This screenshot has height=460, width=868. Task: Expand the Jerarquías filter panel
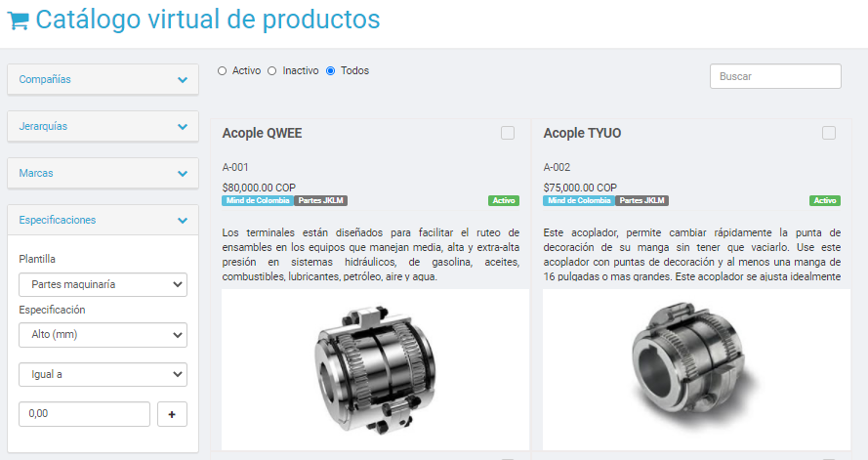[x=103, y=126]
